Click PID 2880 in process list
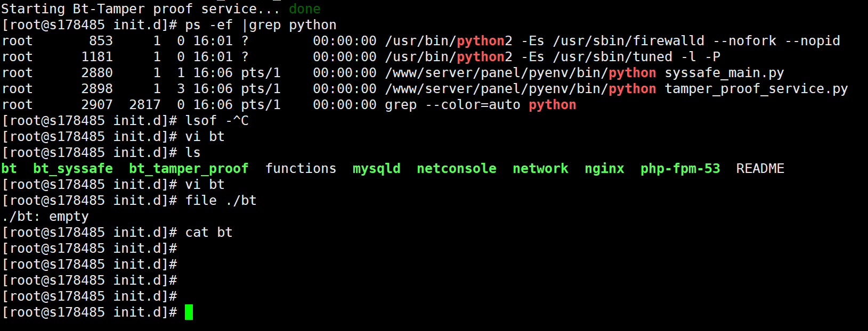The width and height of the screenshot is (868, 331). 97,73
